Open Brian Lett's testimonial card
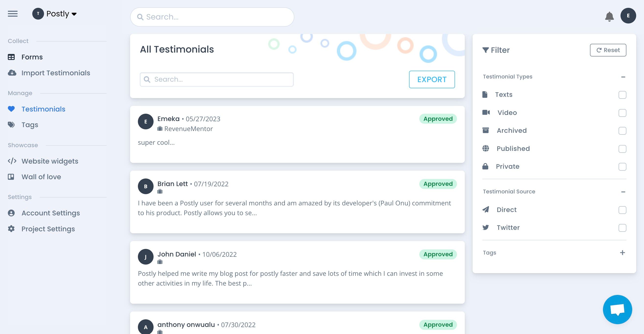The height and width of the screenshot is (334, 644). pos(297,202)
